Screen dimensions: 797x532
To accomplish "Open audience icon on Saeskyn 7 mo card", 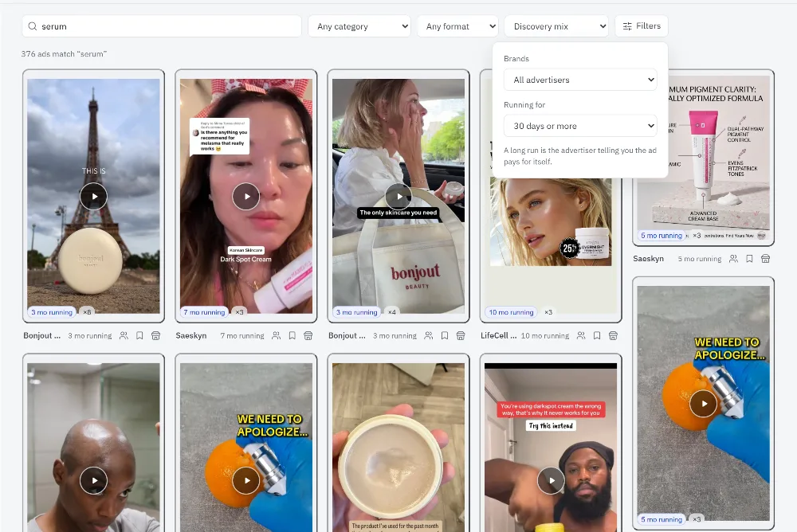I will [x=276, y=335].
